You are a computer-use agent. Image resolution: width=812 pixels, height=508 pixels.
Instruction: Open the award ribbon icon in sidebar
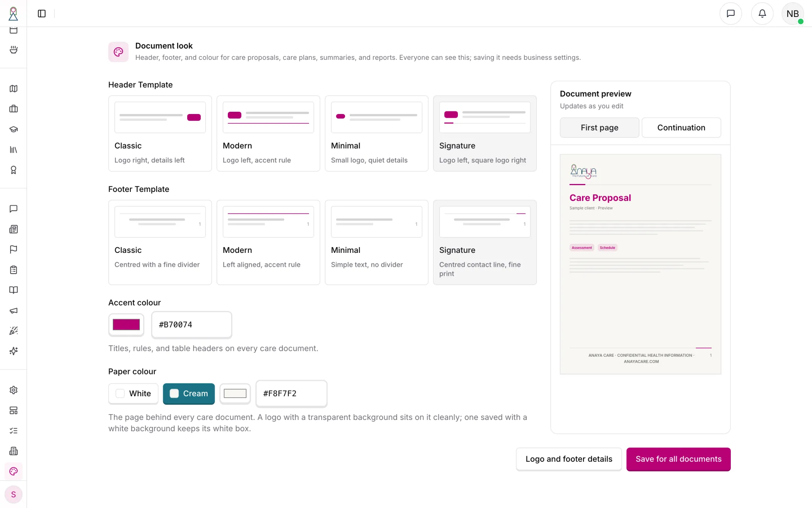(14, 170)
